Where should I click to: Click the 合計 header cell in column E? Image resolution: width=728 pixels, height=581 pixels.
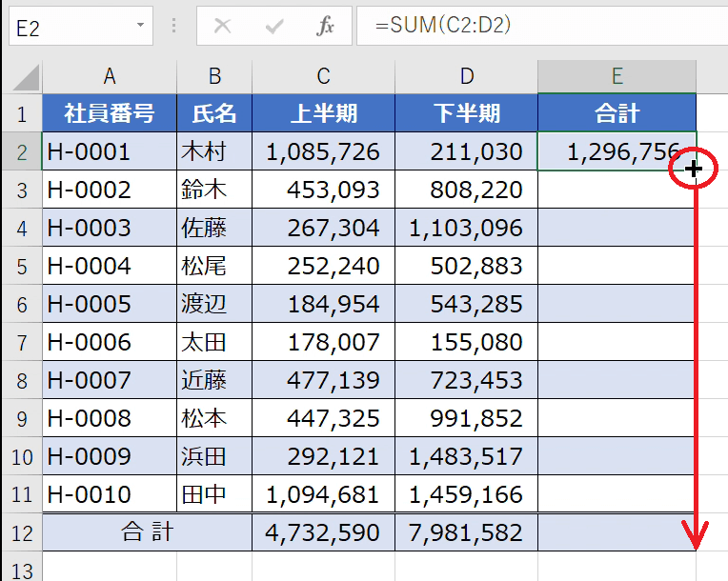point(617,113)
